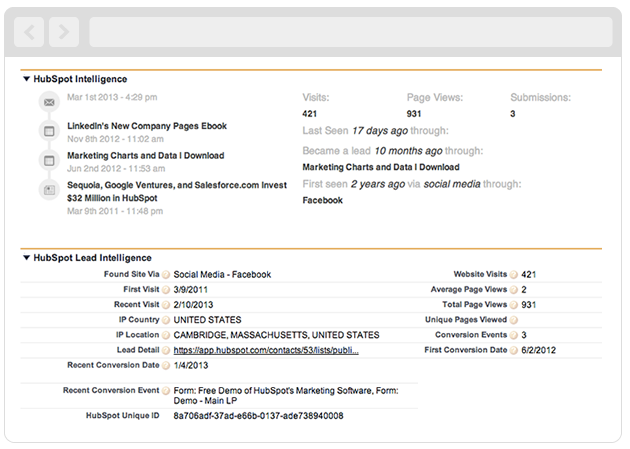Screen dimensions: 630x449
Task: Click the Average Page Views value 2
Action: point(524,290)
